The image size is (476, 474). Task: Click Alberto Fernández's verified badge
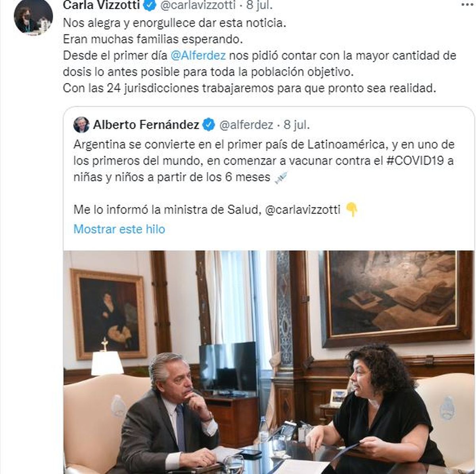pos(209,125)
